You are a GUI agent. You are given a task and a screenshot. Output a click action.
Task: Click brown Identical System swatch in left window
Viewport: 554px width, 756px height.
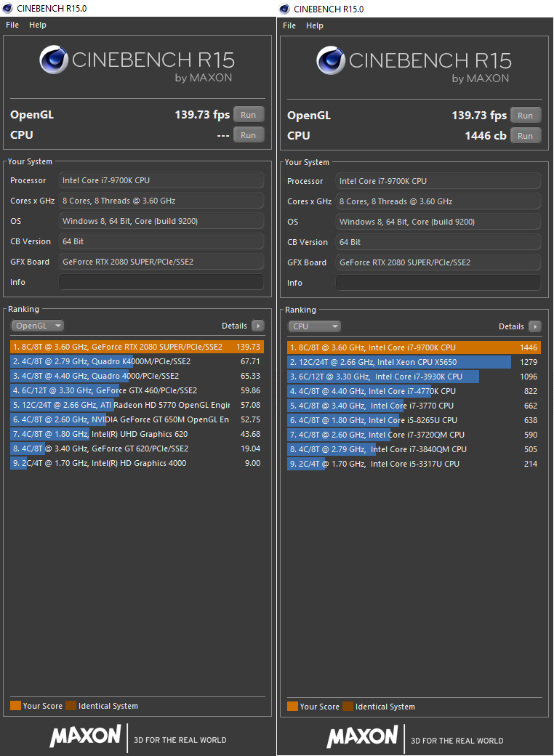[x=71, y=705]
